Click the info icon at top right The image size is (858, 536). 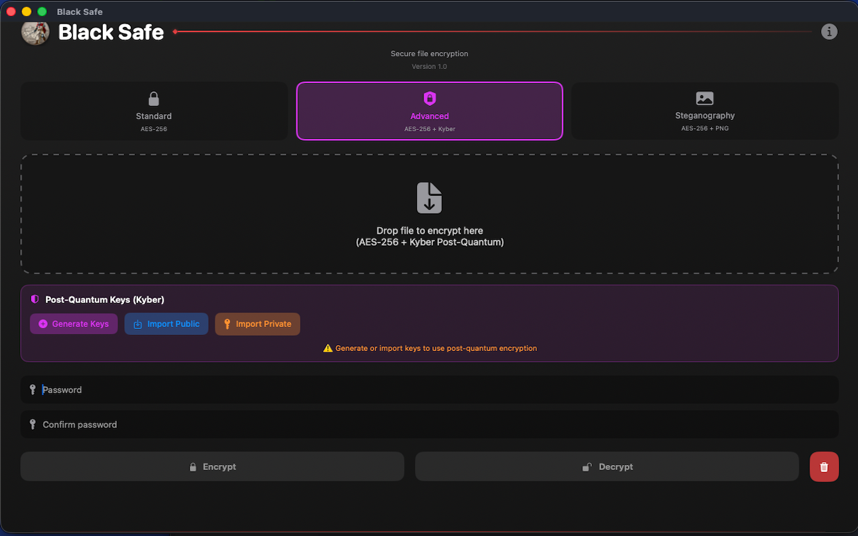829,32
